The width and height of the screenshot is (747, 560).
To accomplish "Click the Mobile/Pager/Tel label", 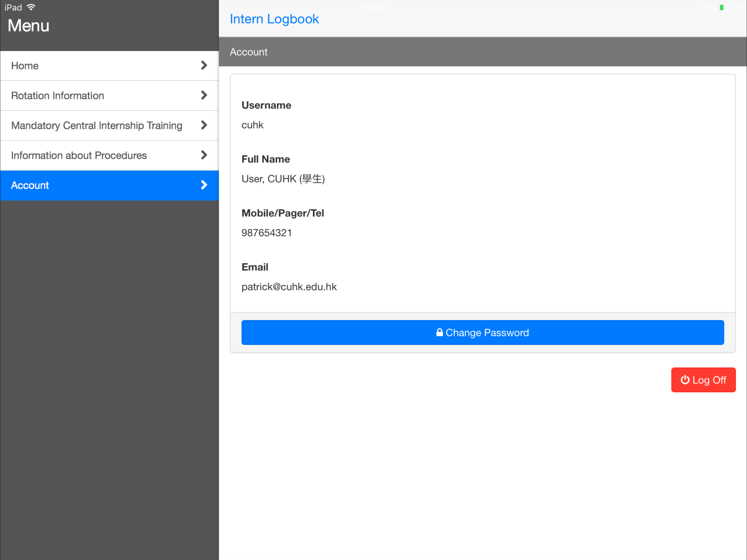I will click(283, 213).
